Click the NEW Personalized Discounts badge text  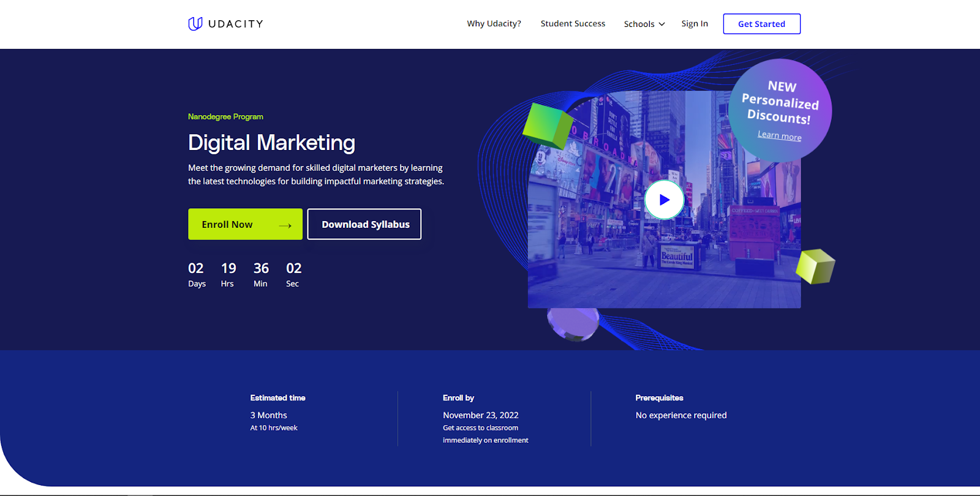tap(780, 102)
